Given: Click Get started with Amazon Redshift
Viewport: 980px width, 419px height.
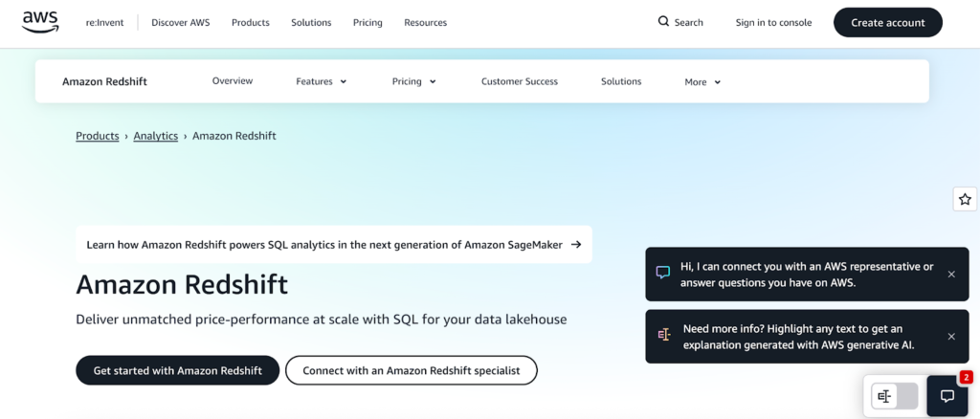Looking at the screenshot, I should click(x=177, y=370).
